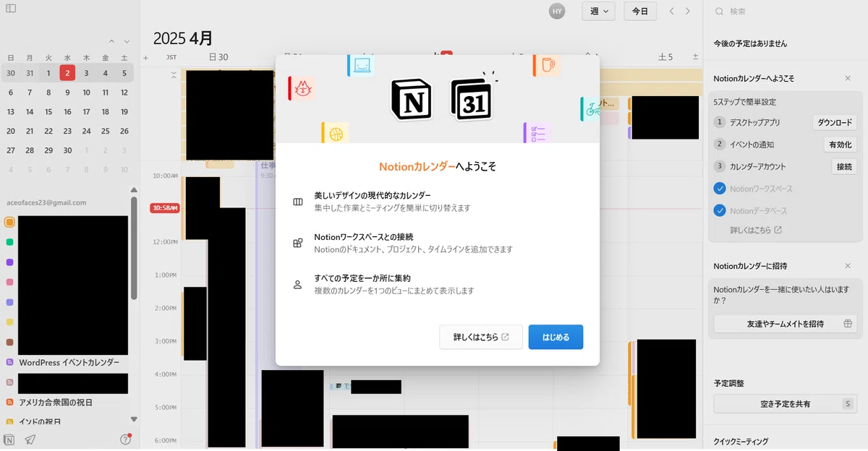Toggle the left sidebar panel icon
Image resolution: width=868 pixels, height=451 pixels.
(11, 9)
